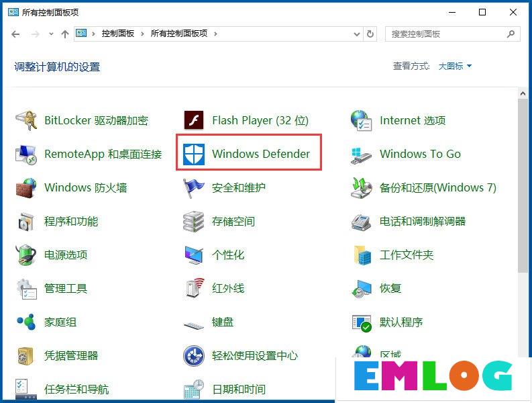Go forward with the forward arrow

[35, 34]
